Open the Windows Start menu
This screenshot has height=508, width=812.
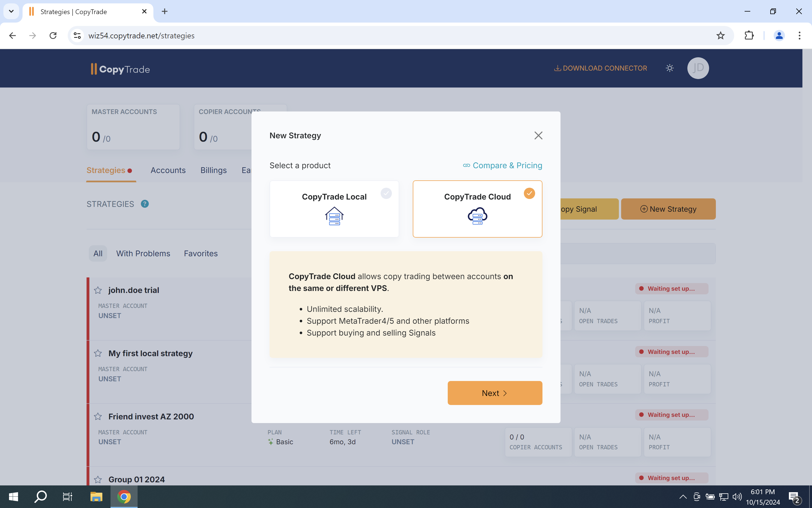point(14,497)
